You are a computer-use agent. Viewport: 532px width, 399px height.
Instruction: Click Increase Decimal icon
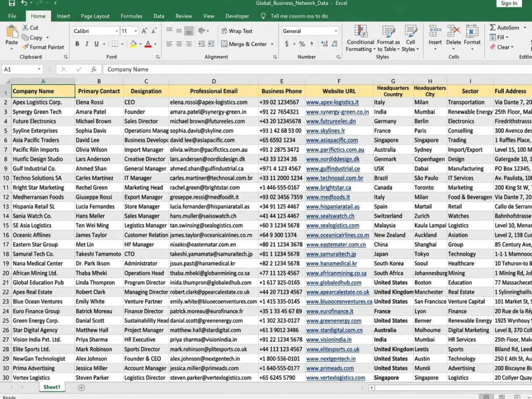(x=325, y=44)
